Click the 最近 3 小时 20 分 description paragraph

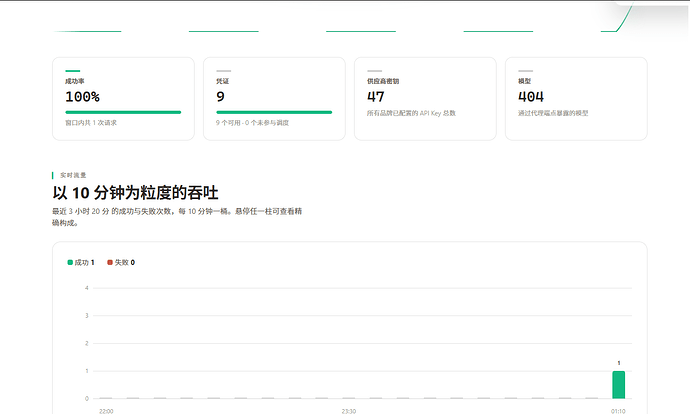177,217
